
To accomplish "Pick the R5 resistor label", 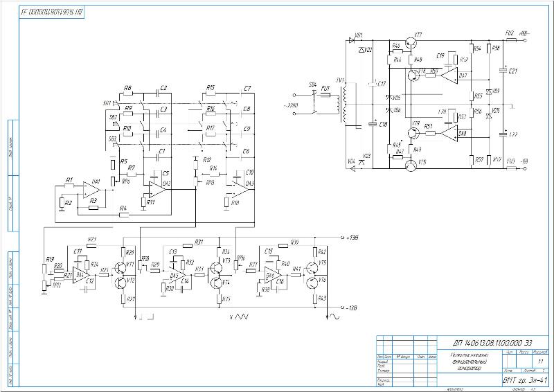I will [x=124, y=161].
